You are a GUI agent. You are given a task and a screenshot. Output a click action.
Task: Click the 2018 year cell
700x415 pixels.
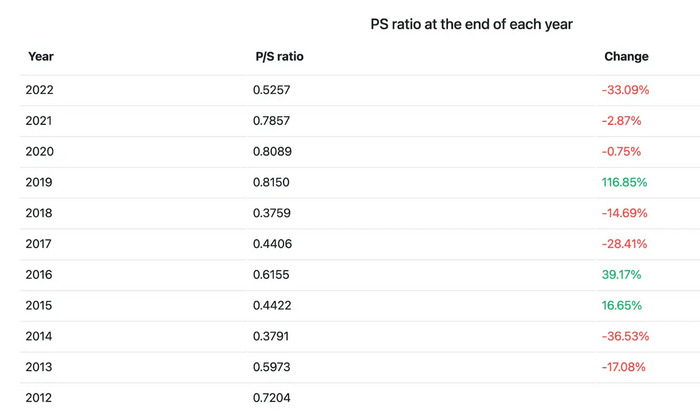tap(39, 213)
